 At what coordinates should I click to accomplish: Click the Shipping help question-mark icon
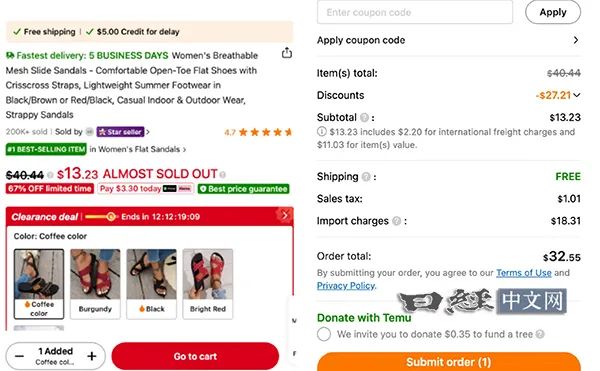[366, 177]
